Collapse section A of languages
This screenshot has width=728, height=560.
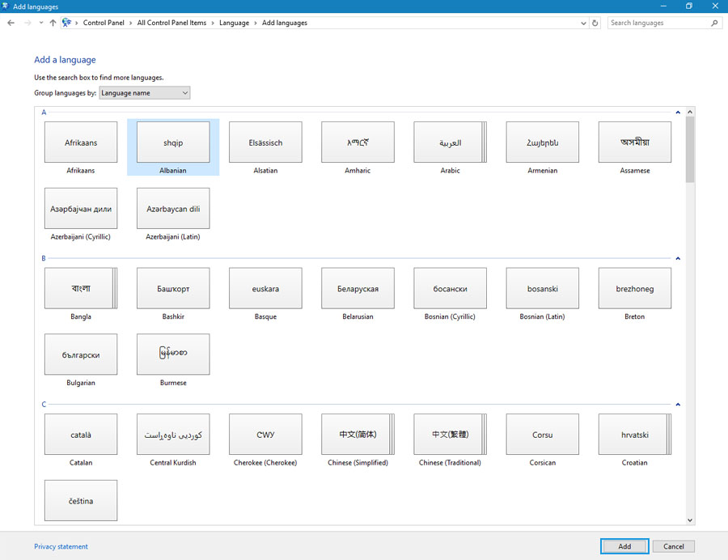click(x=678, y=112)
